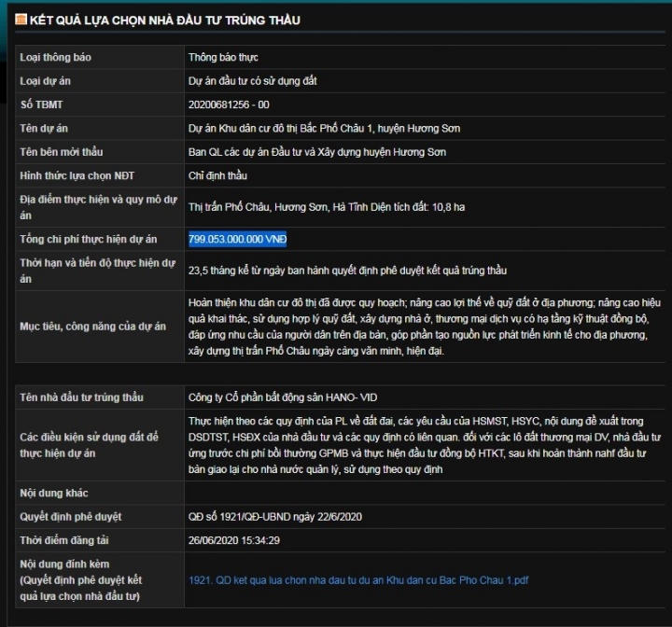Click the highlighted 799.053.000.000 VNĐ value
Screen dimensions: 672x627
click(237, 240)
